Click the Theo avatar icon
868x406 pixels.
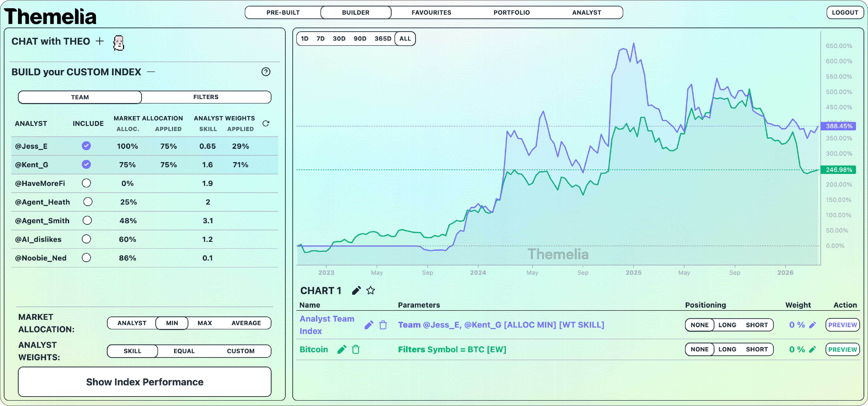tap(118, 43)
